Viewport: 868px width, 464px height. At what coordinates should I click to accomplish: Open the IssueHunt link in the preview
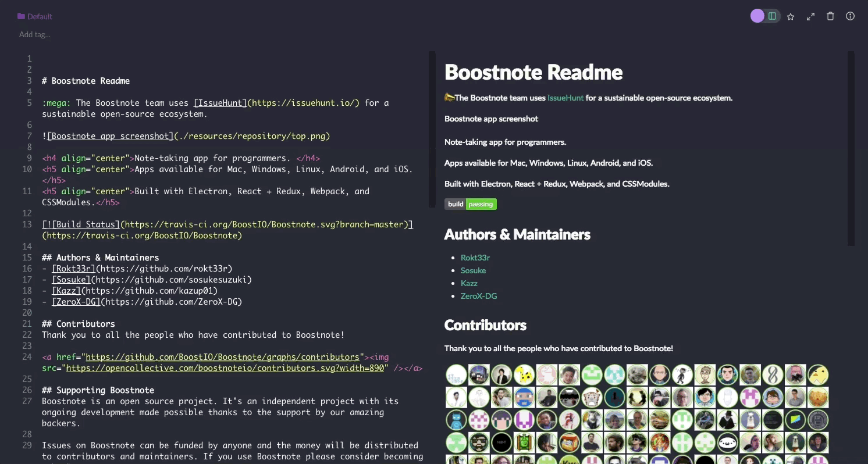(x=565, y=98)
